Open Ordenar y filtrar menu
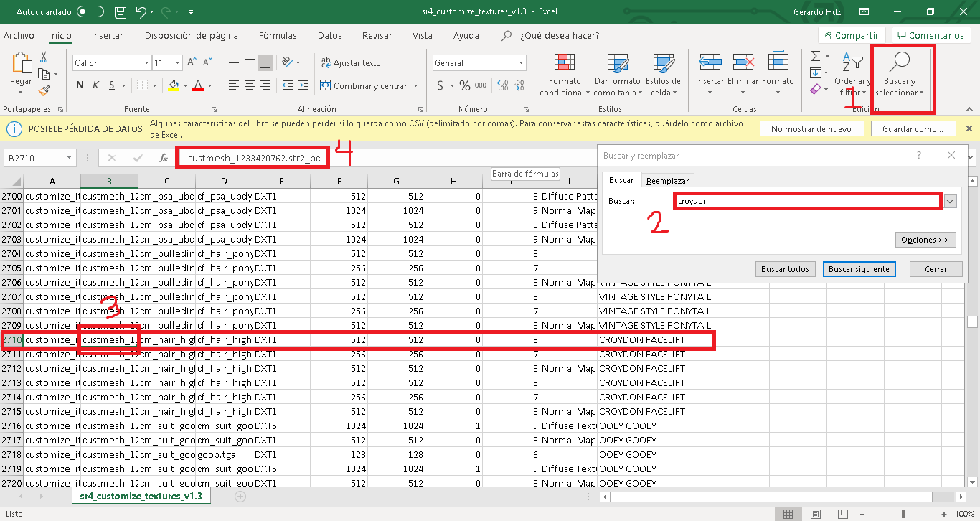The image size is (980, 521). 853,75
